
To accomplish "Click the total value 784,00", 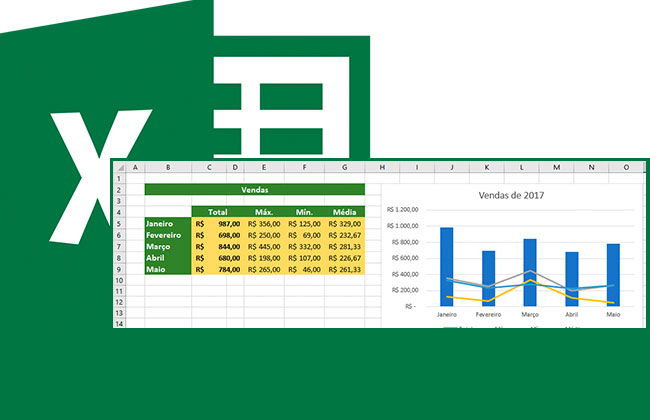I will pyautogui.click(x=229, y=269).
